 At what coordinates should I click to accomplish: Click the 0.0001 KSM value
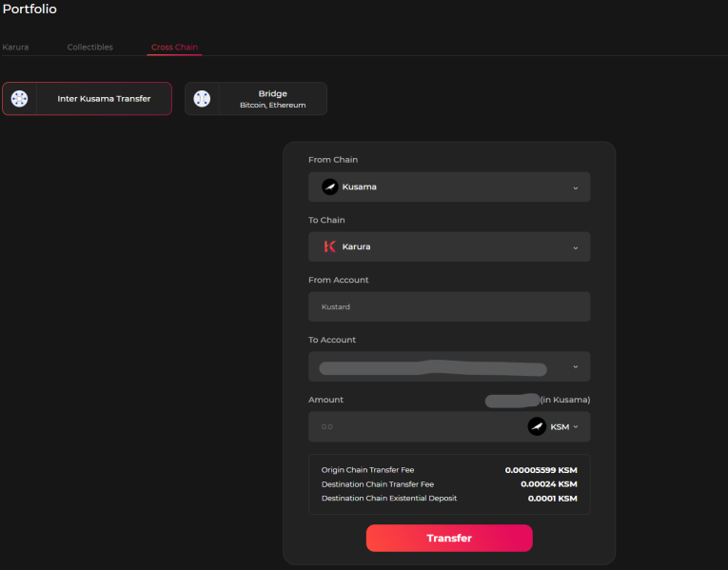[x=553, y=499]
